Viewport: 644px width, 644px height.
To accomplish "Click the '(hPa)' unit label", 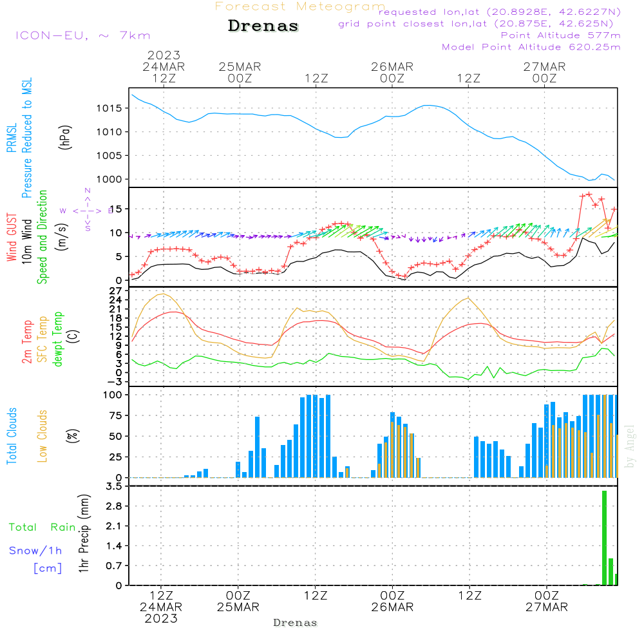I will [x=65, y=137].
